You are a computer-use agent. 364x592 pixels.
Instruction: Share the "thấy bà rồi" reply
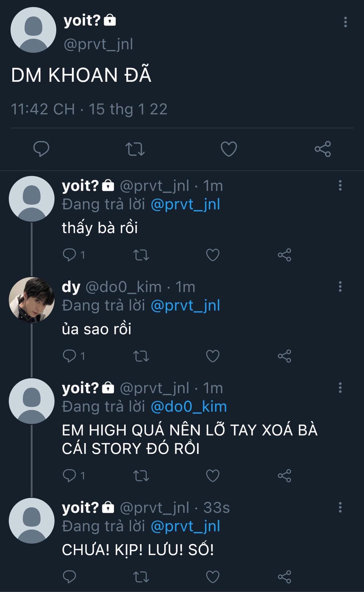(x=284, y=255)
